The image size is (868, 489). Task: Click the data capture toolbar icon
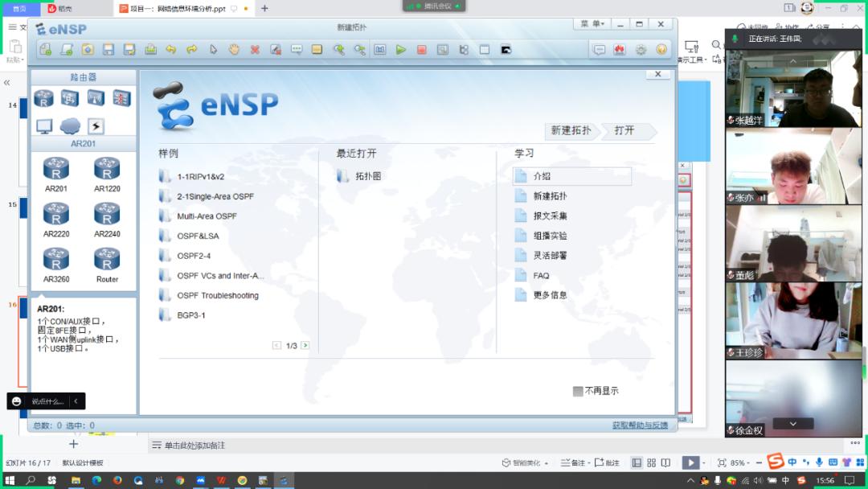(443, 50)
